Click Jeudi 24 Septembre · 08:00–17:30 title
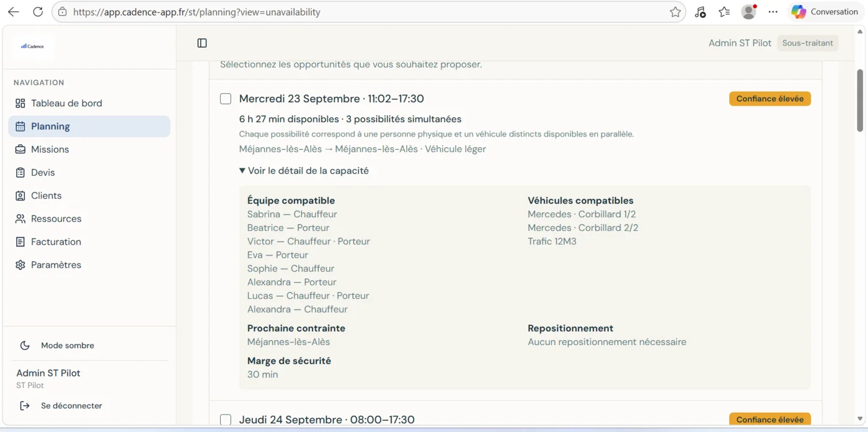This screenshot has width=868, height=432. 327,420
